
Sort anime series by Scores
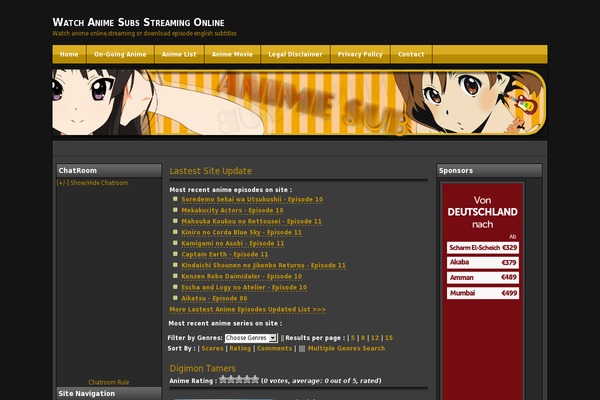pyautogui.click(x=212, y=348)
